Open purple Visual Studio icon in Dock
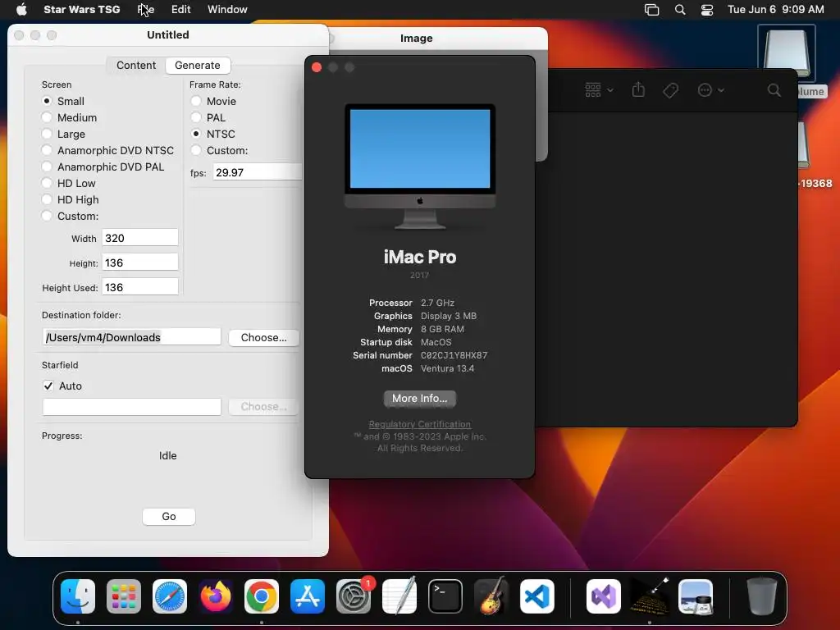This screenshot has height=630, width=840. click(604, 596)
